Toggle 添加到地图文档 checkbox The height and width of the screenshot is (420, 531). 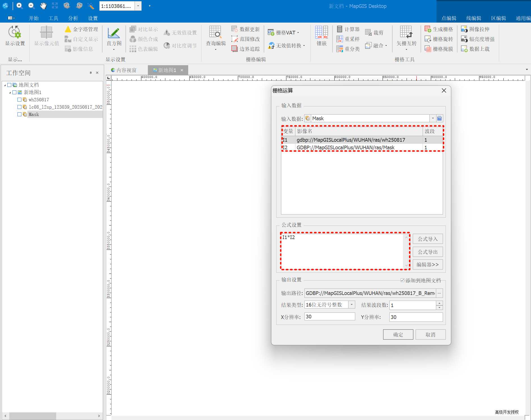tap(402, 280)
